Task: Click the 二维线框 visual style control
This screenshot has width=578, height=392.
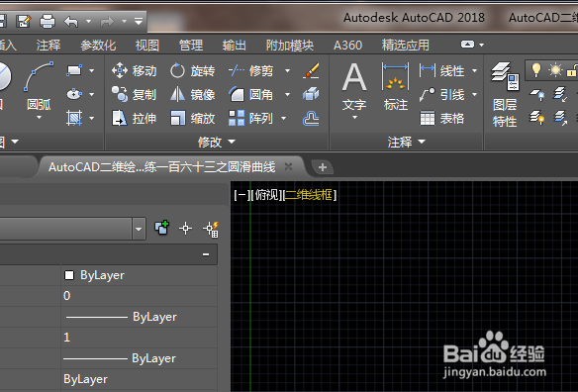Action: (x=310, y=195)
